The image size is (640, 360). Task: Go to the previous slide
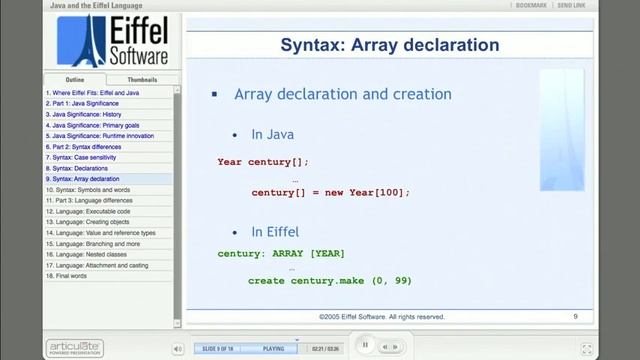(384, 347)
